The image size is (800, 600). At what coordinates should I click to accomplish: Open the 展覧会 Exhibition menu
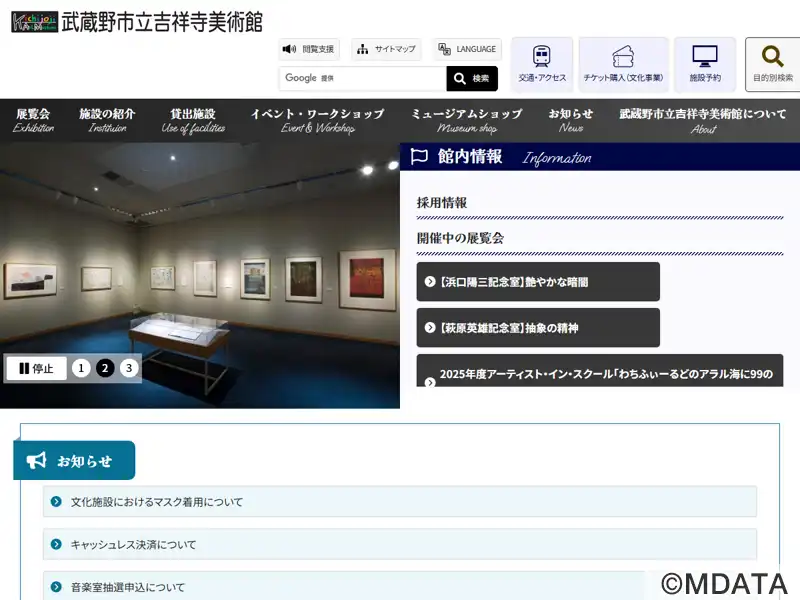click(x=33, y=120)
